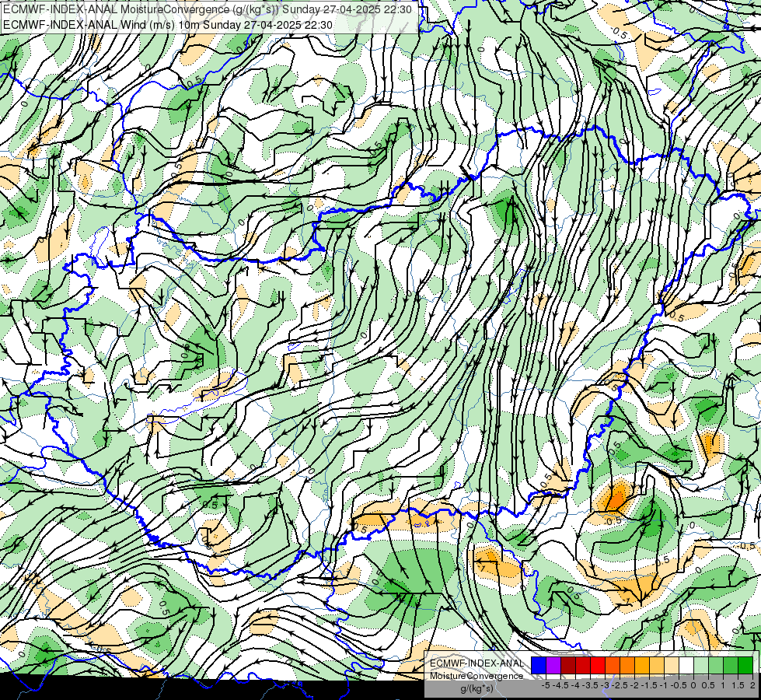Click the light green swatch between 0.5 and 1
This screenshot has width=761, height=700.
[716, 665]
